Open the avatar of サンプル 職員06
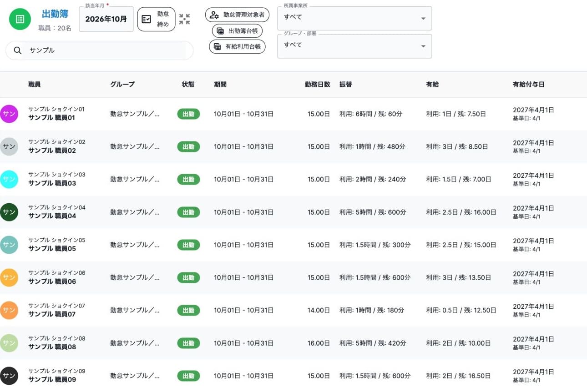587x392 pixels. coord(9,277)
